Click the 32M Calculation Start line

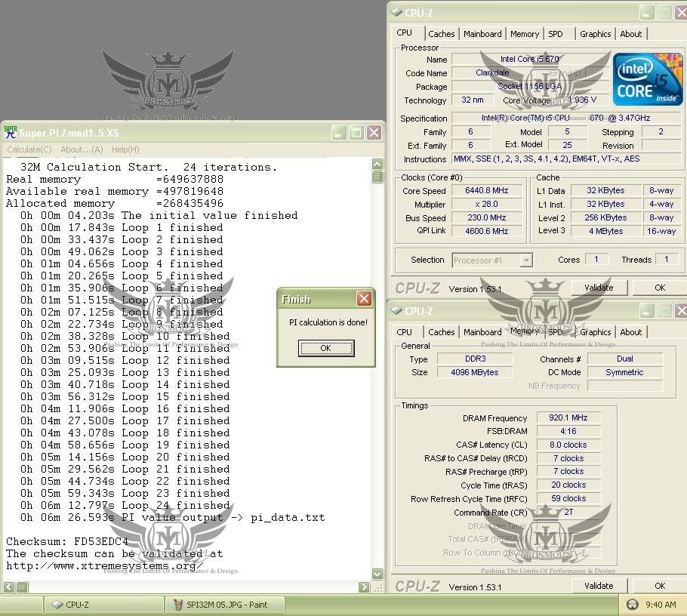pyautogui.click(x=149, y=167)
